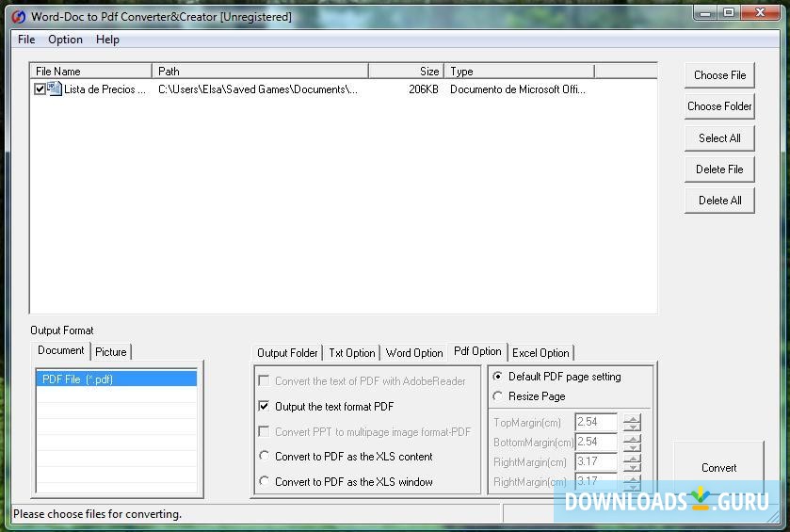Open the Help menu
Screen dimensions: 790x532
107,40
